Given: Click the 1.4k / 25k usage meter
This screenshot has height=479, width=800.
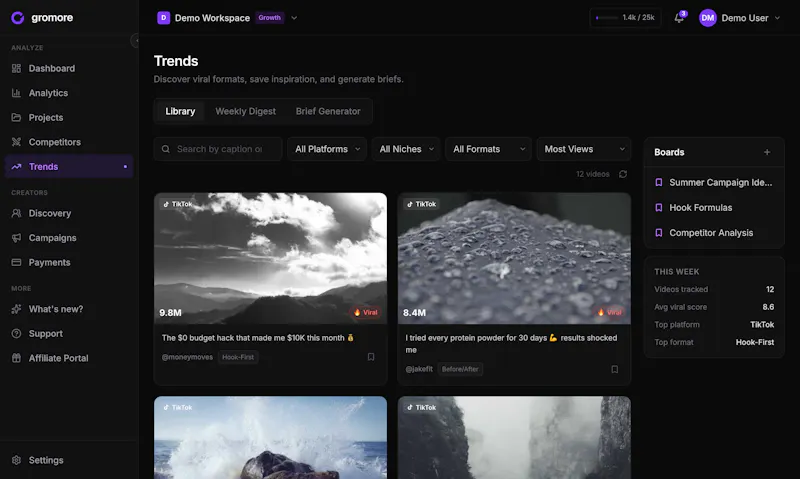Looking at the screenshot, I should point(625,18).
